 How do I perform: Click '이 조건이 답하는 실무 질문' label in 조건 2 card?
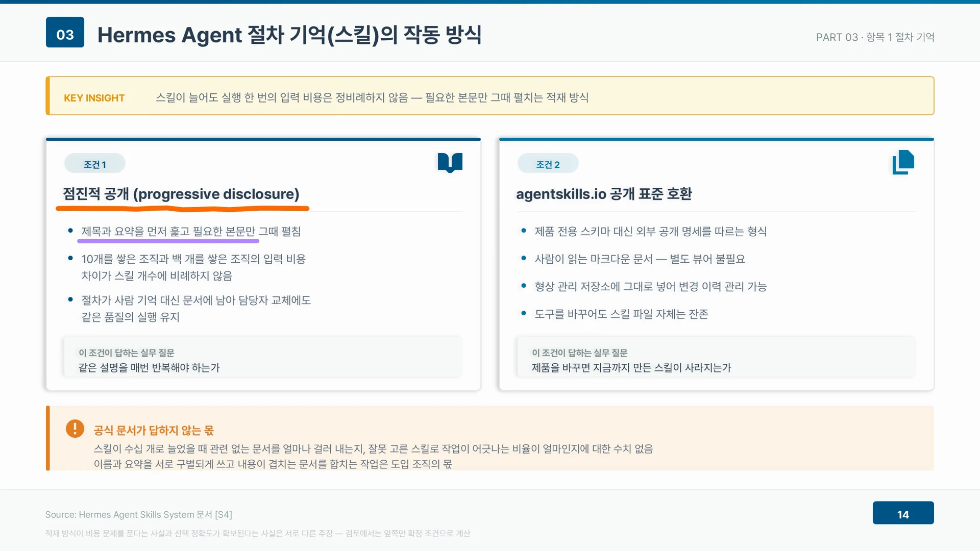pos(579,353)
